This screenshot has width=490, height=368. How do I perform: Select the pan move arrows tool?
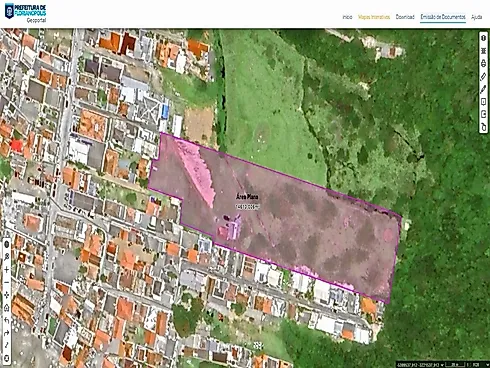6,295
